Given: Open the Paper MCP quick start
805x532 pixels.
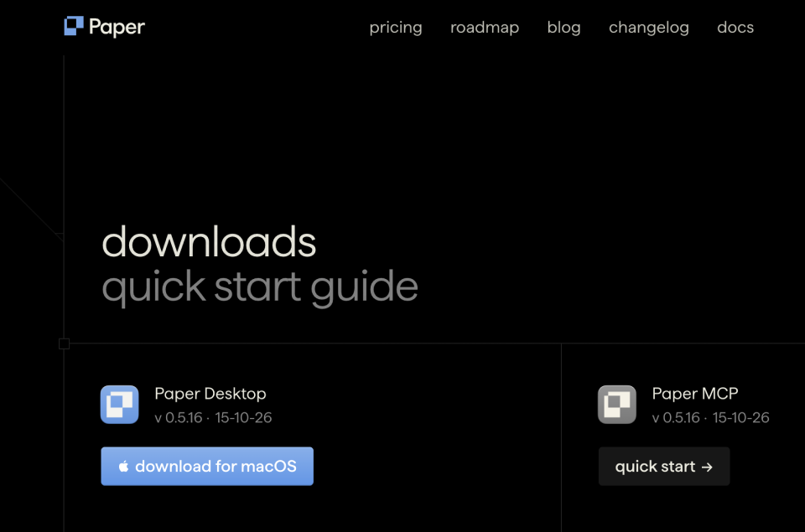Looking at the screenshot, I should [664, 467].
